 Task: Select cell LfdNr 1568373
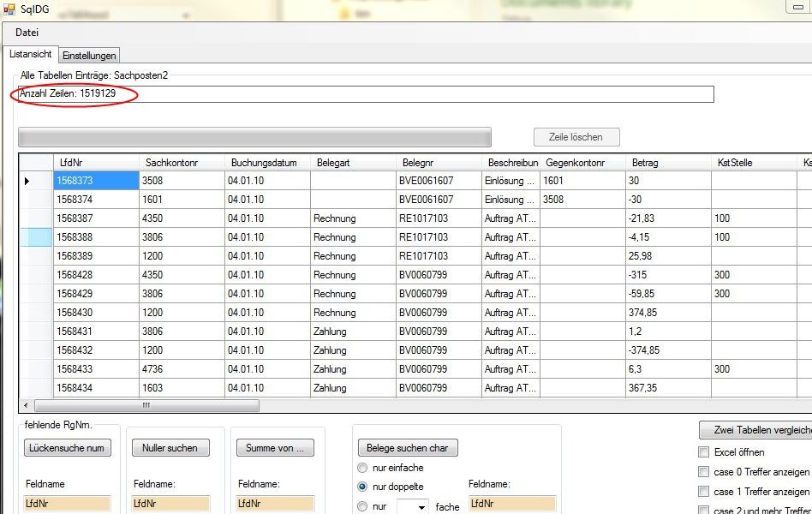96,181
